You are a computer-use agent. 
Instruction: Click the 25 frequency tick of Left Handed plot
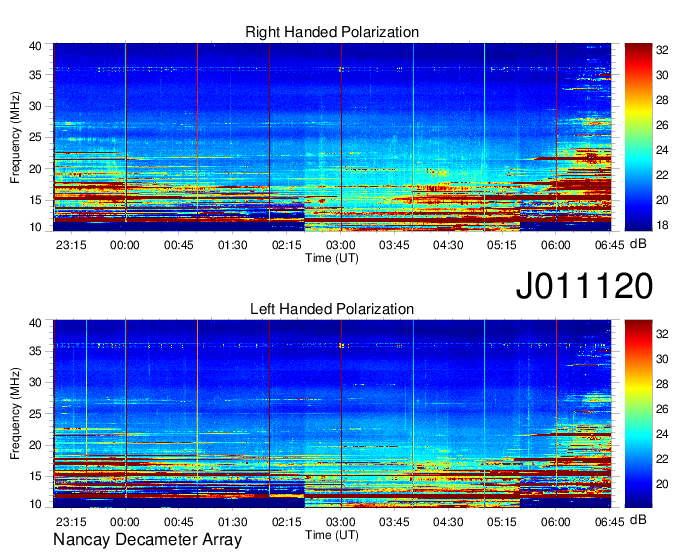[x=35, y=414]
